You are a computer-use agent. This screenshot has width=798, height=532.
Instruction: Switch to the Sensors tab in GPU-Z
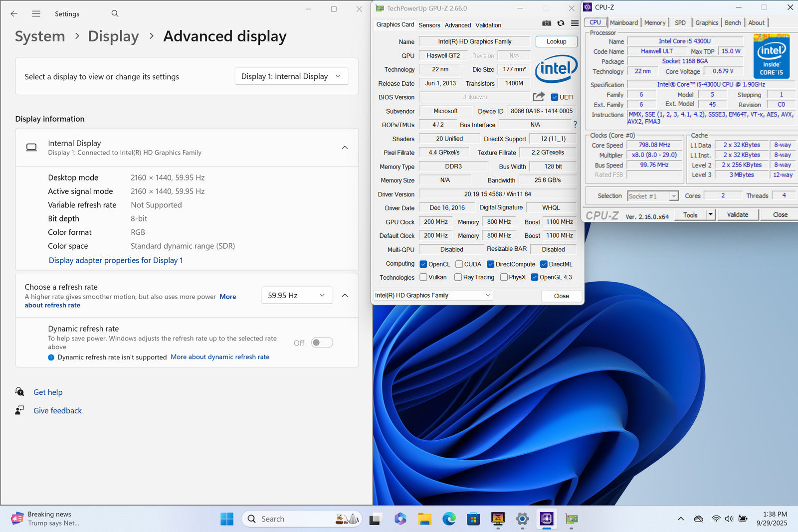(429, 25)
